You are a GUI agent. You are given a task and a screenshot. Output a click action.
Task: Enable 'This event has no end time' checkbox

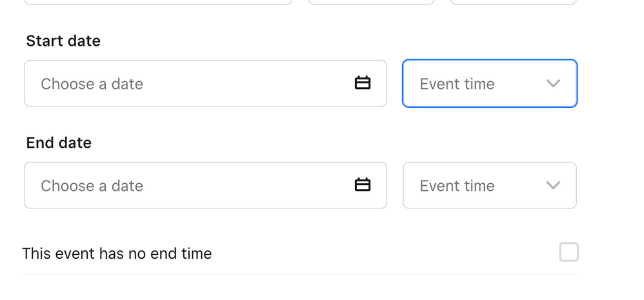(569, 252)
